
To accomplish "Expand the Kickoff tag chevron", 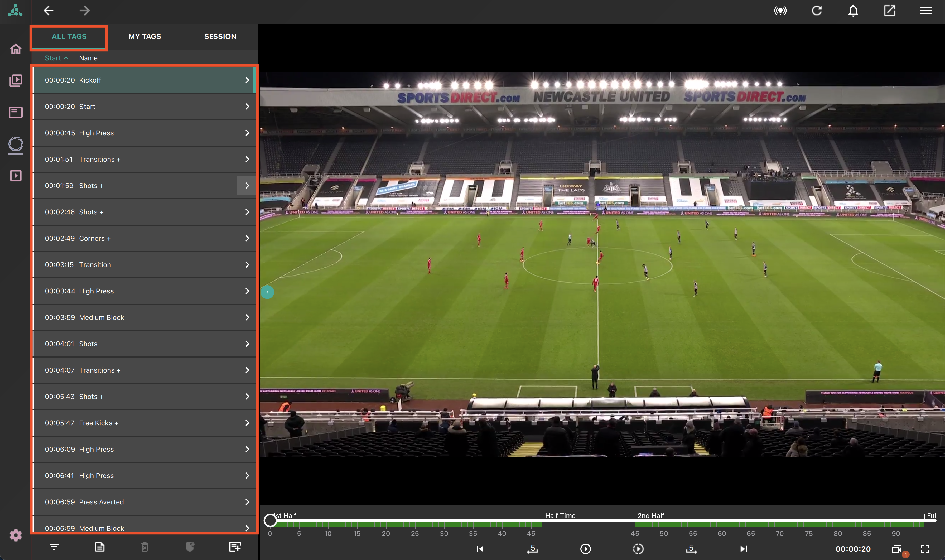I will pyautogui.click(x=247, y=80).
